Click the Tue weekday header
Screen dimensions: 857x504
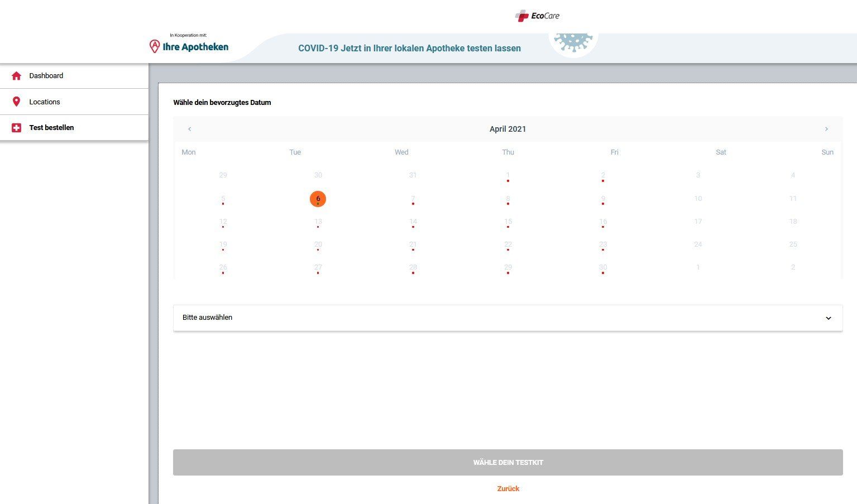(295, 152)
